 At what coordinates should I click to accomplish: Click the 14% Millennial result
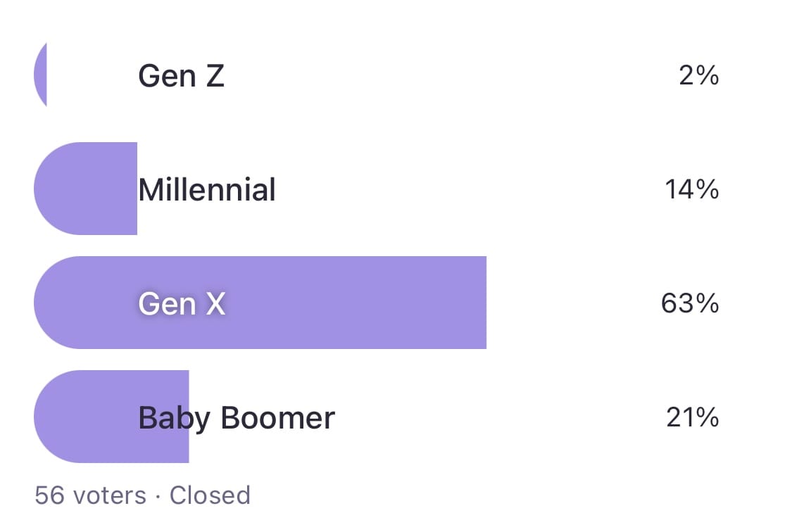tap(691, 189)
